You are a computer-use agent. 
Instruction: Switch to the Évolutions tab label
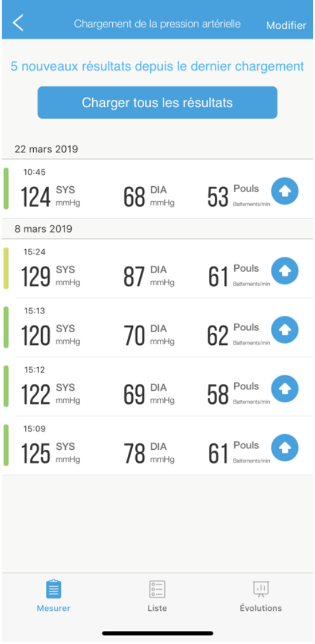261,608
